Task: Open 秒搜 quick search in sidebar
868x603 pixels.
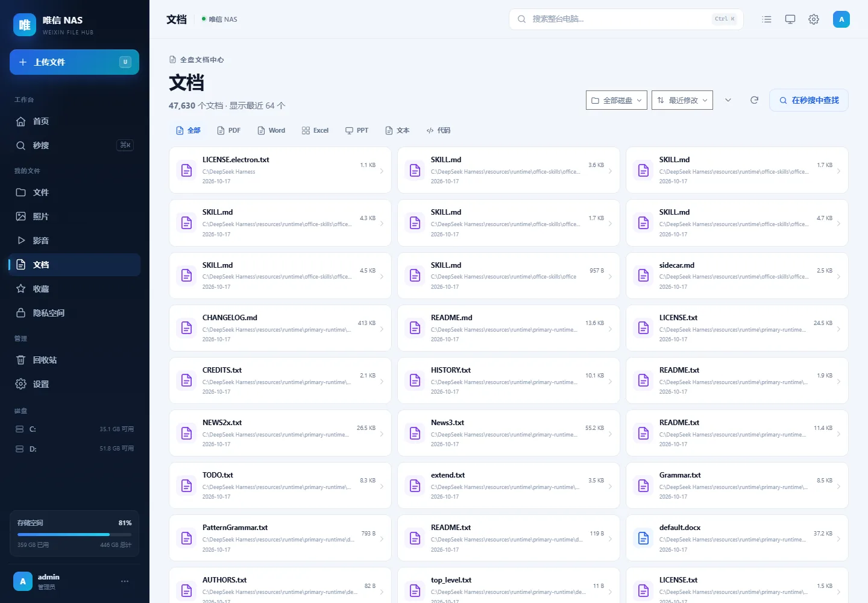Action: click(75, 145)
